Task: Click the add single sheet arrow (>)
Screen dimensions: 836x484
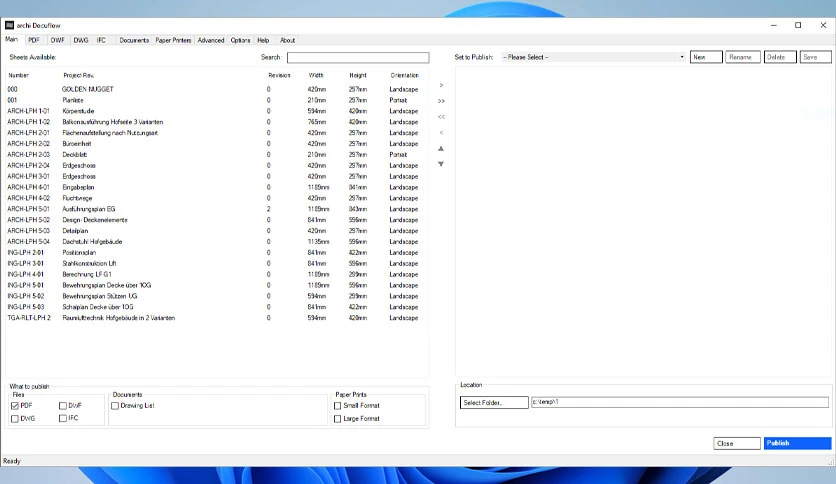Action: tap(441, 85)
